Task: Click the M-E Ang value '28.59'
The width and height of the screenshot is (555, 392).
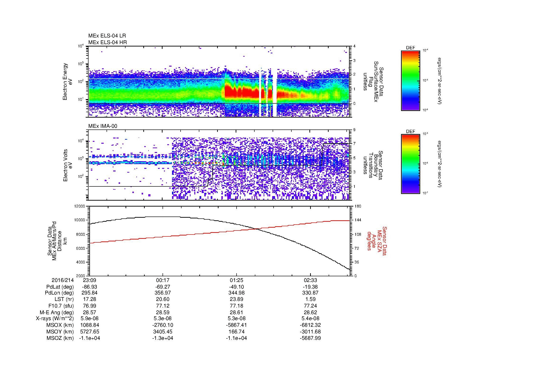Action: coord(163,312)
